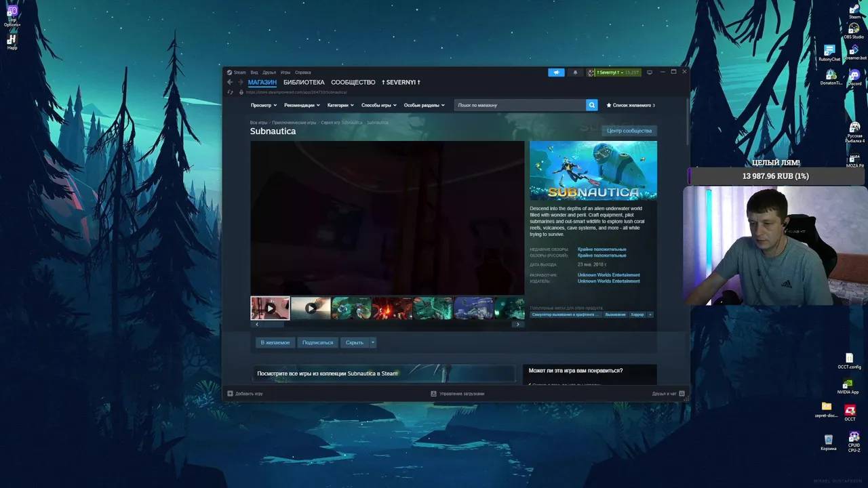This screenshot has width=868, height=488.
Task: Add game with В желаемое button
Action: pos(275,342)
